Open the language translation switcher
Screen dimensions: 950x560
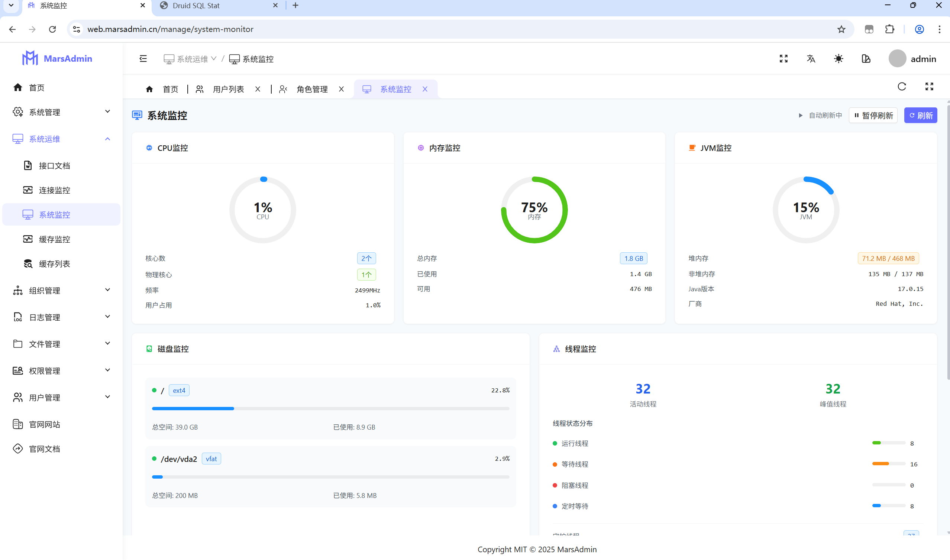[811, 59]
